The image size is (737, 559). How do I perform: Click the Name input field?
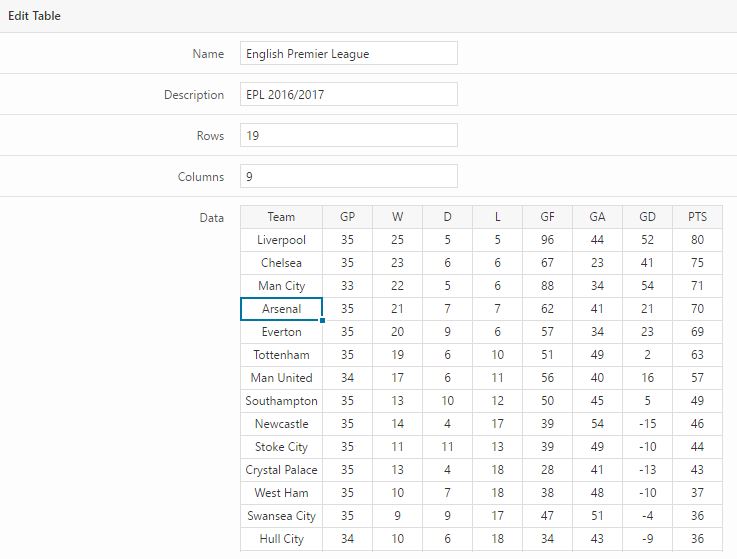[x=348, y=54]
